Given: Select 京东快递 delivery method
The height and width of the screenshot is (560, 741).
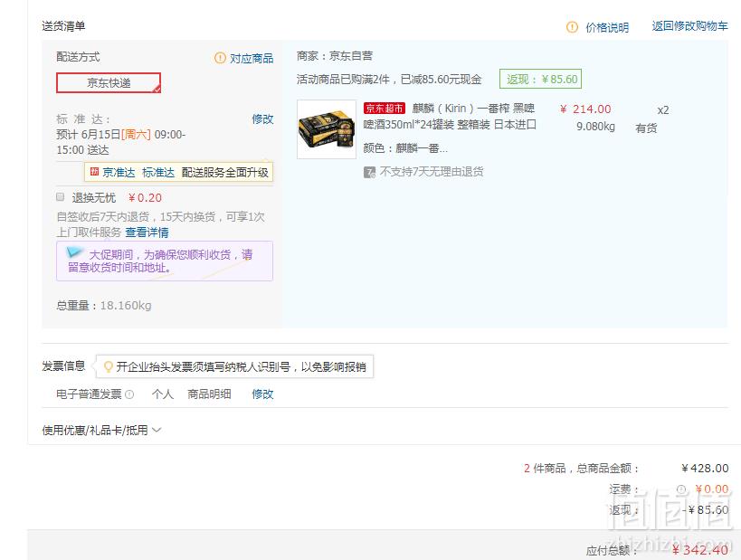Looking at the screenshot, I should tap(109, 82).
